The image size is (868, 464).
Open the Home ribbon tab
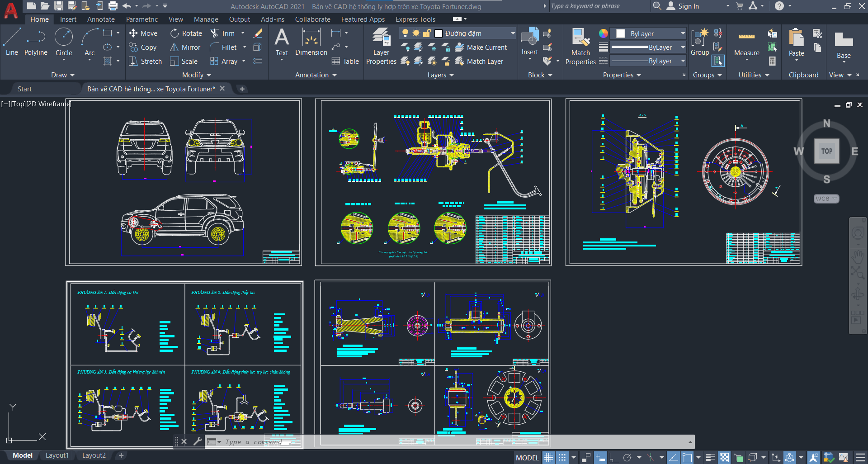coord(39,19)
